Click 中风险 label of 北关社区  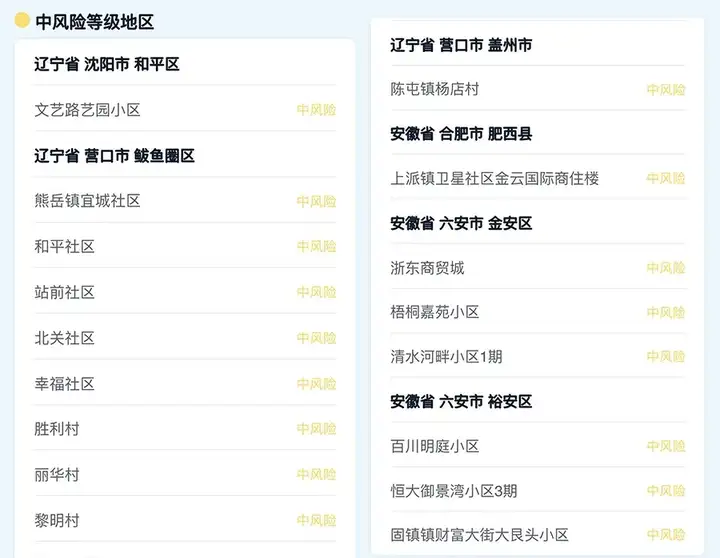[x=316, y=338]
